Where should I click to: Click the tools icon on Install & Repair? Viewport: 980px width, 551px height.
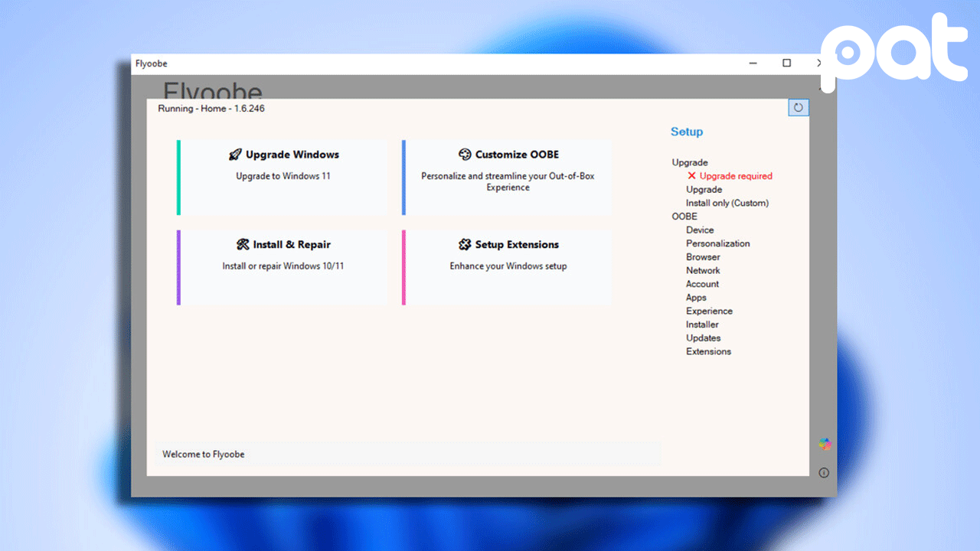[x=243, y=245]
